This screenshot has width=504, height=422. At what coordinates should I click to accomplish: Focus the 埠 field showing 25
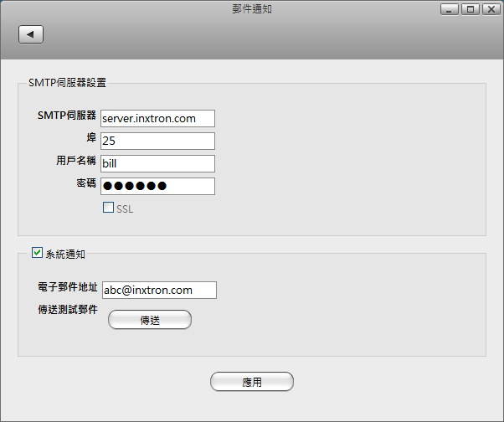coord(157,141)
